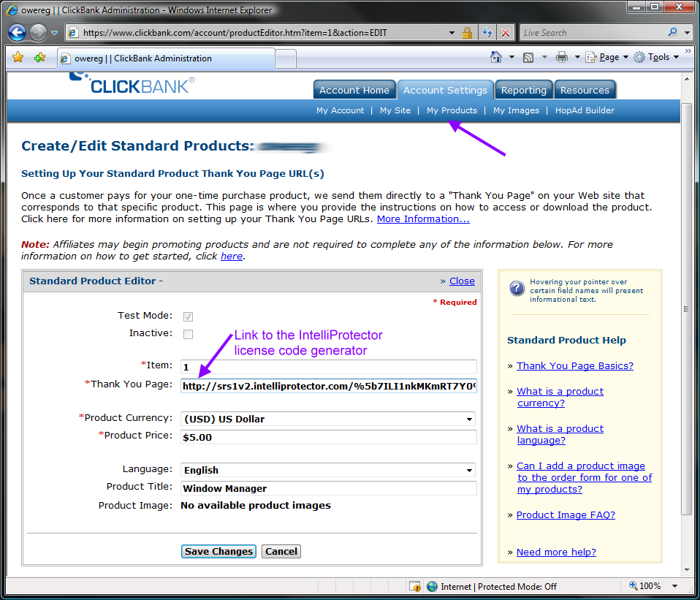The image size is (700, 600).
Task: Expand the Print options dropdown arrow
Action: coord(577,57)
